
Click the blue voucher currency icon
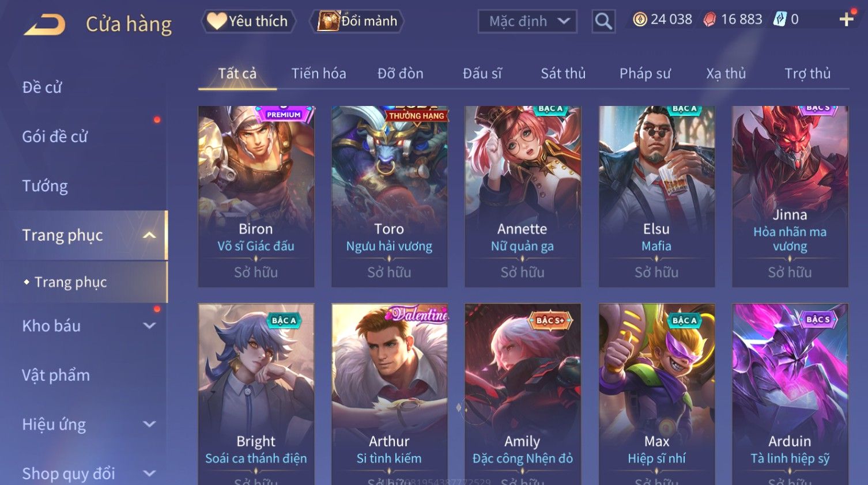click(780, 19)
